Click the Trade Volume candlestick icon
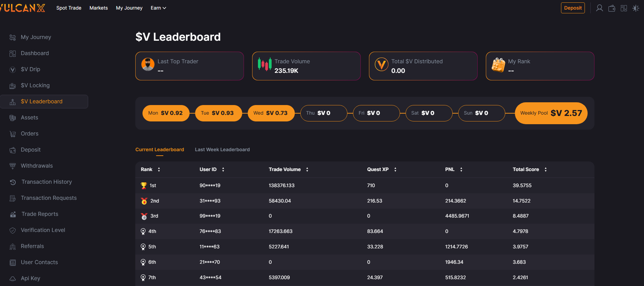Viewport: 644px width, 286px height. point(265,64)
